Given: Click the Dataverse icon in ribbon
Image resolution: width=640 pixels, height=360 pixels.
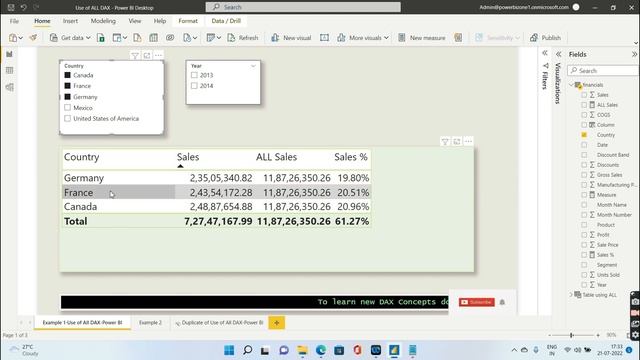Looking at the screenshot, I should point(170,38).
